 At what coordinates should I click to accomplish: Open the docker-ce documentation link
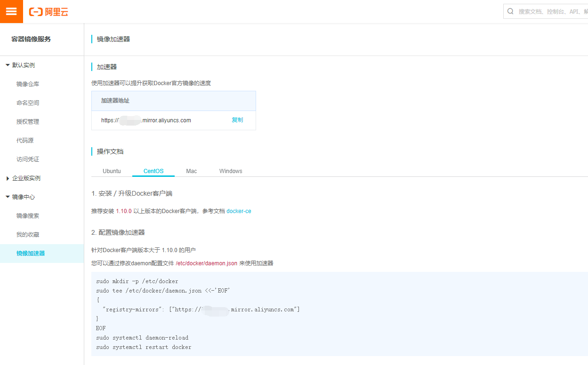(239, 211)
